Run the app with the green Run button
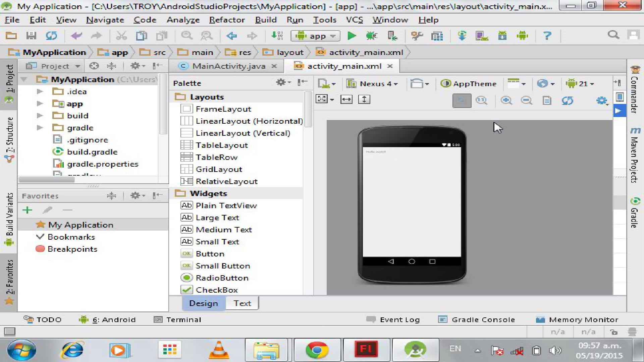The image size is (644, 362). click(352, 36)
